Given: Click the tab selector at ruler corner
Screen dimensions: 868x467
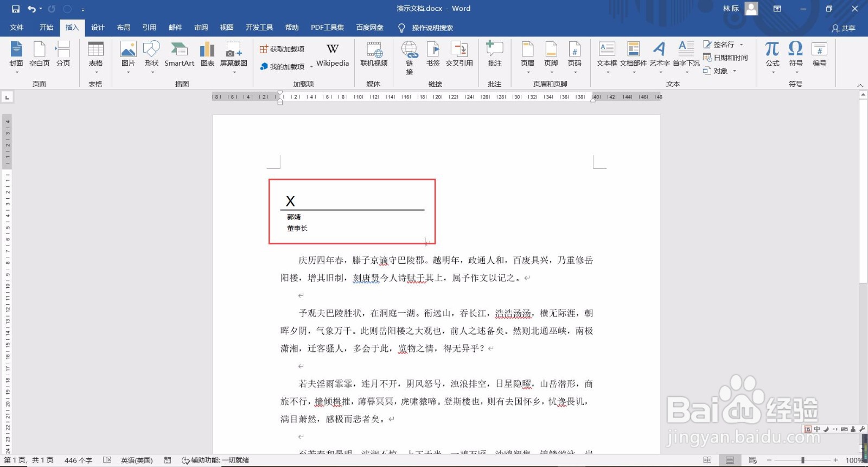Looking at the screenshot, I should 7,97.
